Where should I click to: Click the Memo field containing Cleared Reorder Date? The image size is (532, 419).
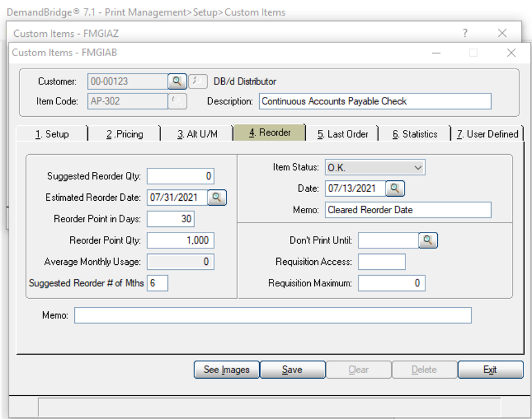[408, 210]
